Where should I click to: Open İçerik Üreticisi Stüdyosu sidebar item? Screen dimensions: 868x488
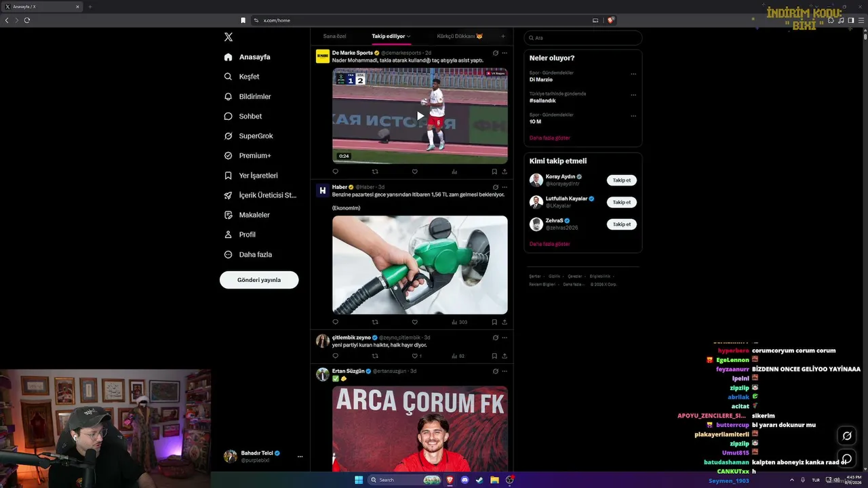coord(260,195)
